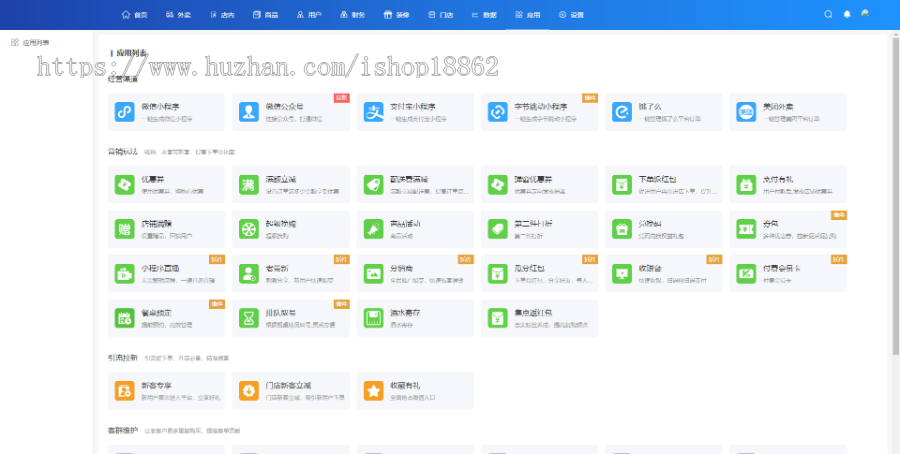900x454 pixels.
Task: Open the 收藏有礼 star icon
Action: point(373,391)
